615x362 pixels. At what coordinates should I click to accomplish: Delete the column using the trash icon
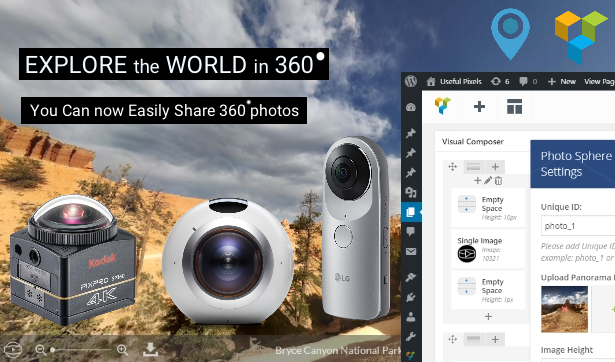tap(498, 180)
